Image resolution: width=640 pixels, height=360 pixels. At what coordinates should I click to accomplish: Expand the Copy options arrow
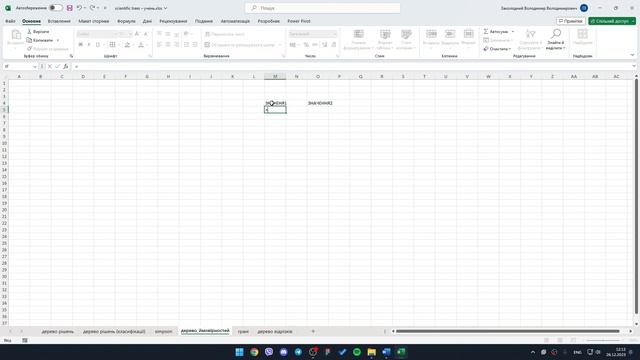(58, 40)
